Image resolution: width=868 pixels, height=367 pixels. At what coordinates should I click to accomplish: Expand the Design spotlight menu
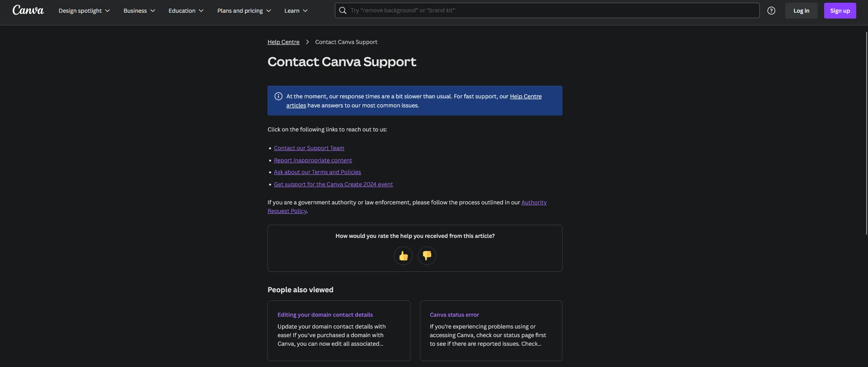tap(84, 10)
